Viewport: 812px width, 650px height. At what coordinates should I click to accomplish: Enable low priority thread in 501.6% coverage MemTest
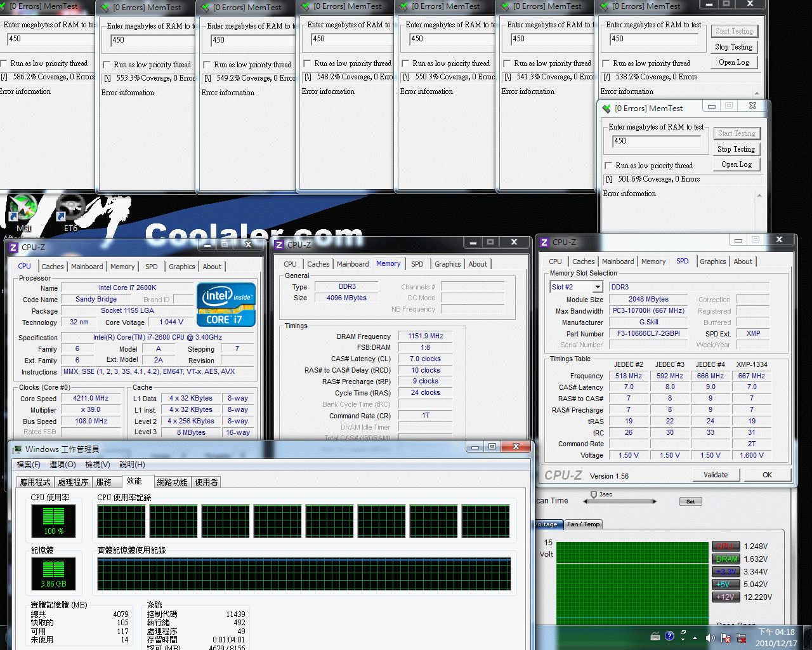[x=608, y=166]
